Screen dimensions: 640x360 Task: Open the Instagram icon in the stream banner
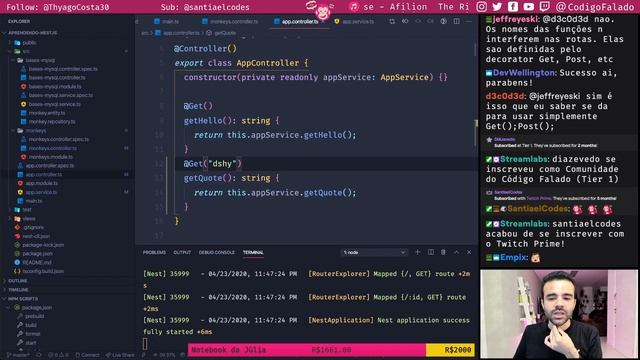482,7
